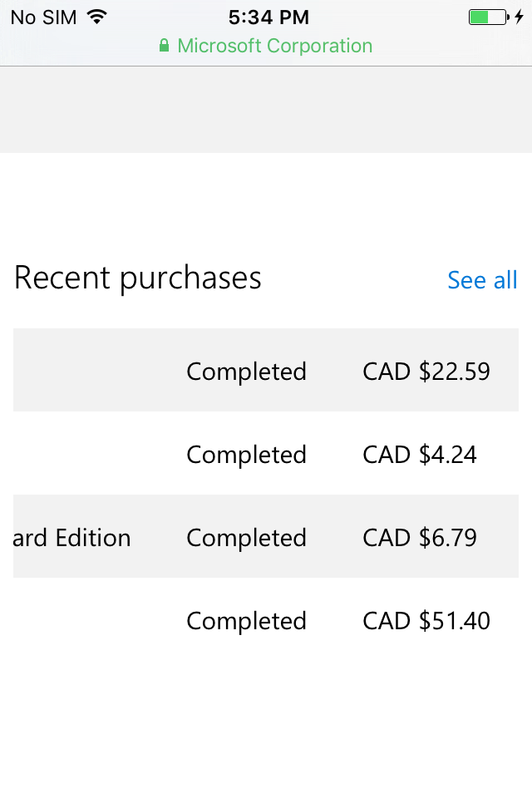The image size is (532, 798).
Task: Tap the gray banner below address bar
Action: click(x=266, y=110)
